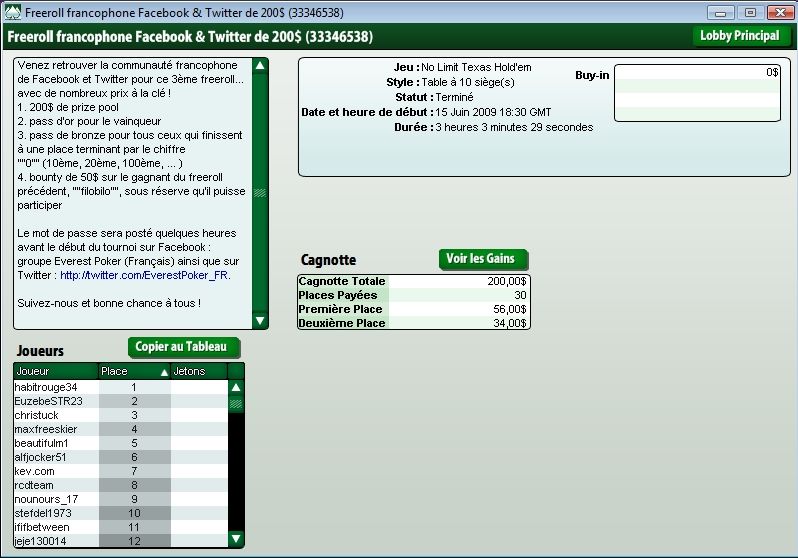Click the Cagnotte Totale row

tap(414, 281)
